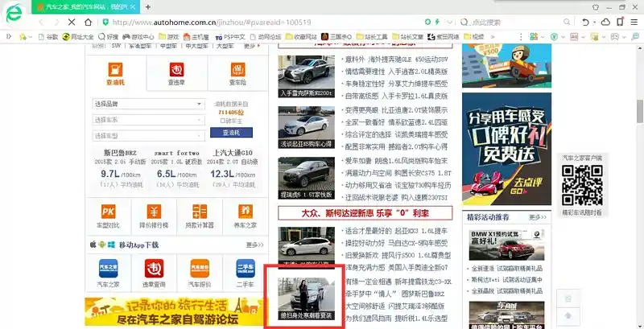Click the browser forward arrow
Viewport: 644px width, 329px height.
(56, 23)
